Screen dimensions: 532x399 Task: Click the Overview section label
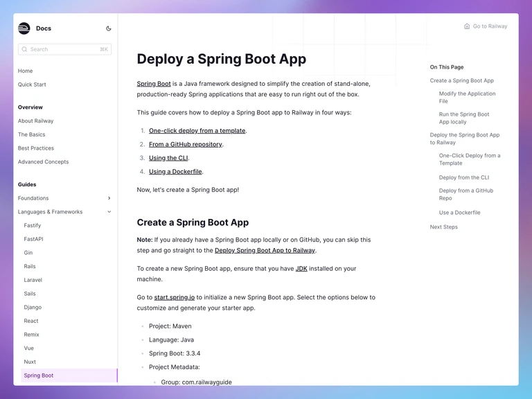[x=30, y=107]
